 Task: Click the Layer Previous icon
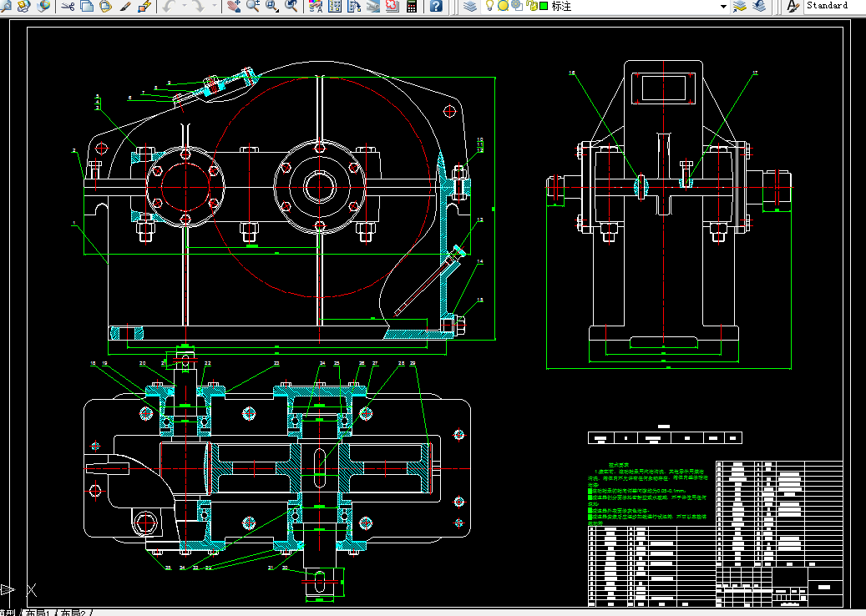759,6
